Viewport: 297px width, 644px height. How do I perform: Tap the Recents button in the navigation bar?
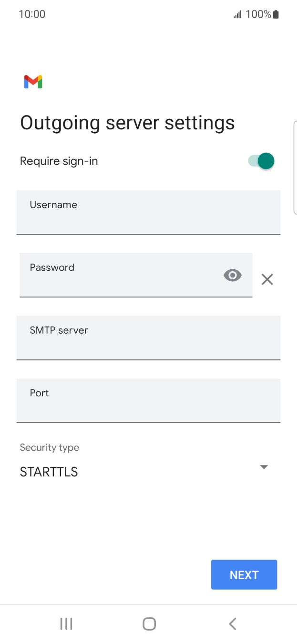[66, 623]
